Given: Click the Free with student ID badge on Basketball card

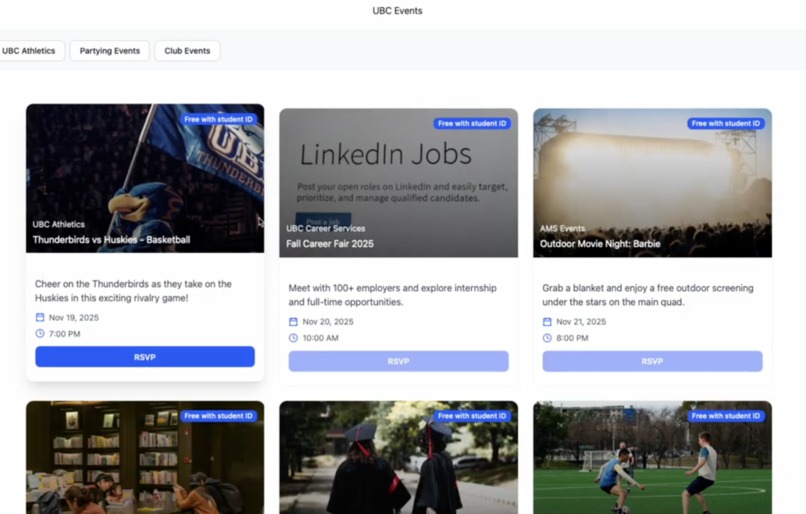Looking at the screenshot, I should [218, 119].
